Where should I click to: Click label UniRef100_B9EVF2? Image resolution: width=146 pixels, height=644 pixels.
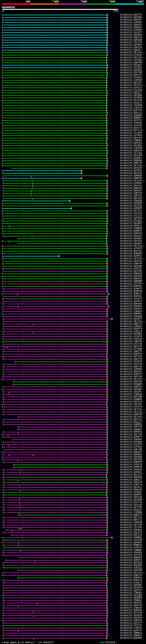[131, 560]
